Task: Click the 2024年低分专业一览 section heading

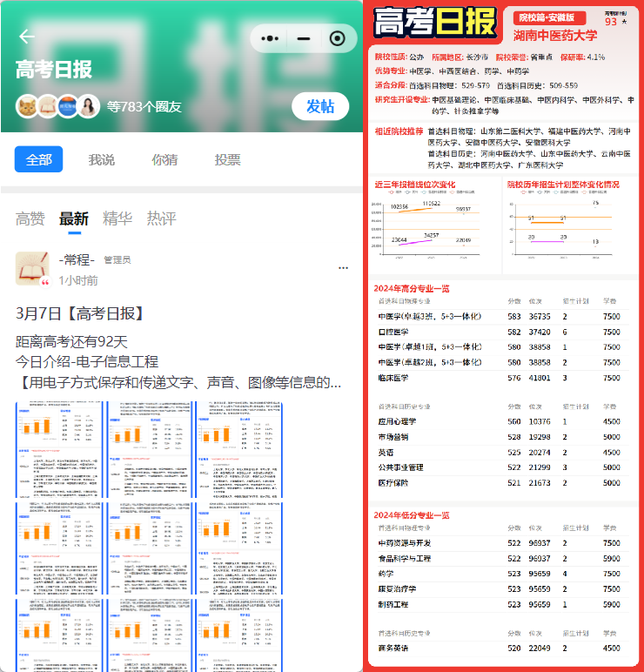Action: [412, 515]
